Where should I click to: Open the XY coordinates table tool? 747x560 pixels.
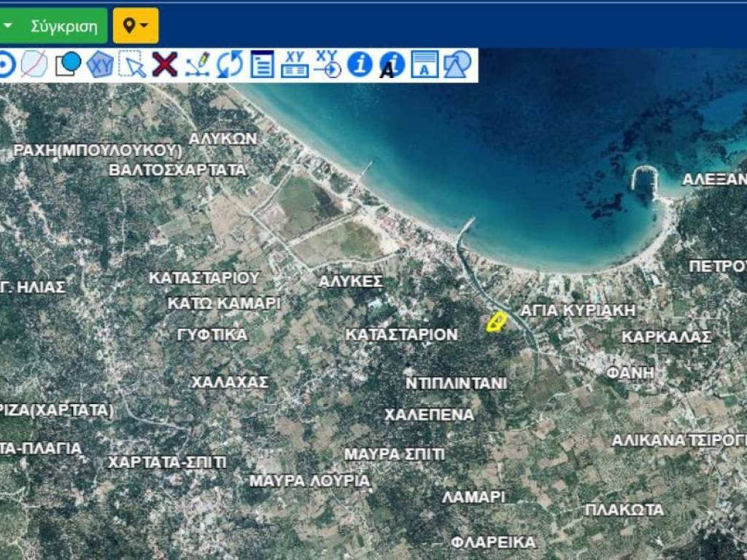point(295,65)
